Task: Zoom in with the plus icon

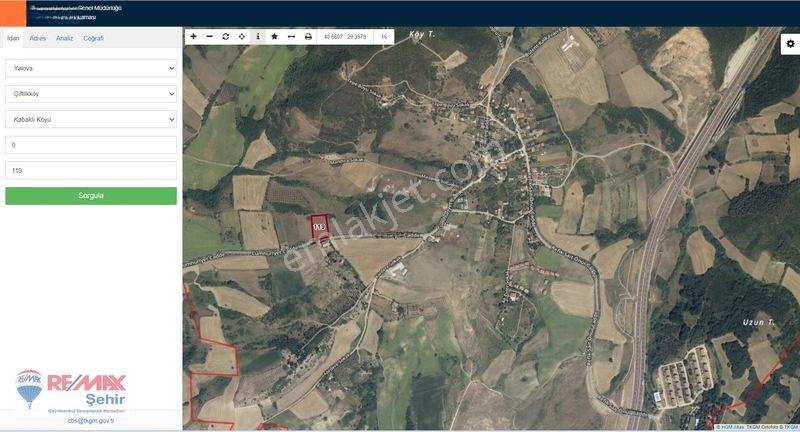Action: coord(193,37)
